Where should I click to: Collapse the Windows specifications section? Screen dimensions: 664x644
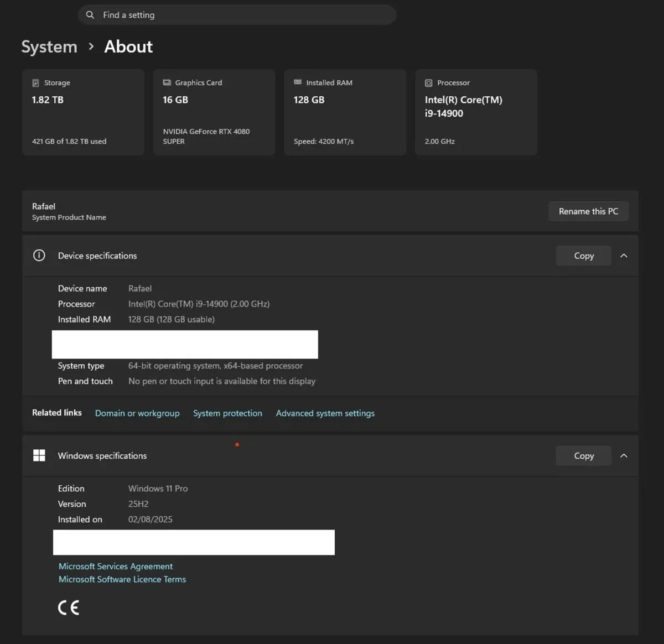(624, 456)
